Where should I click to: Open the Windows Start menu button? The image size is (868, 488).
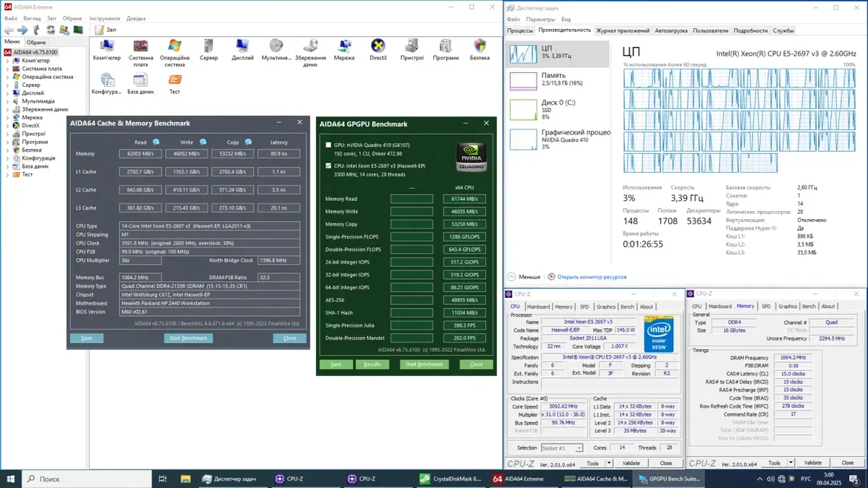(12, 479)
